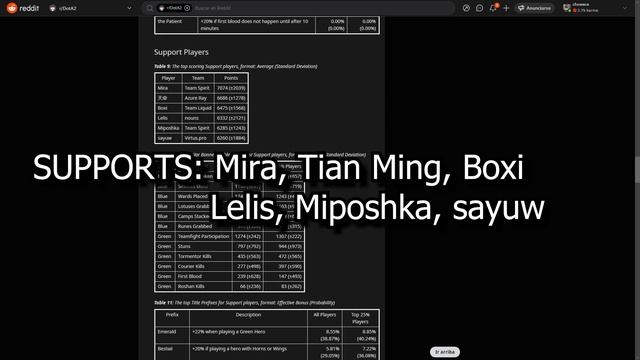The image size is (640, 360).
Task: Click the r/DotA2 community icon in header
Action: [x=52, y=8]
